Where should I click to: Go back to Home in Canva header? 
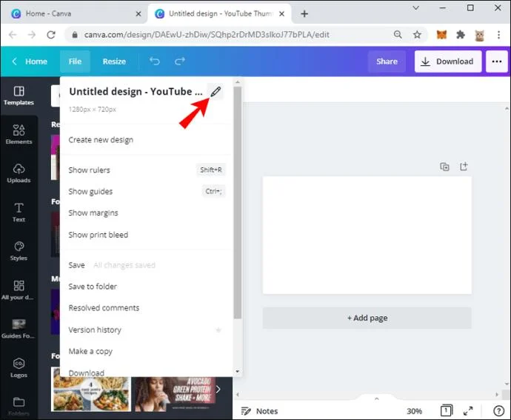coord(30,61)
